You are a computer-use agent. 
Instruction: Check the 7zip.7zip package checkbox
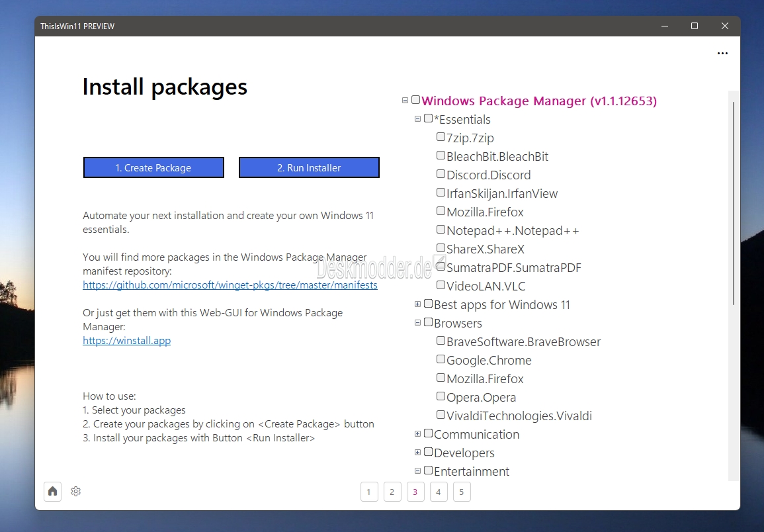point(441,137)
